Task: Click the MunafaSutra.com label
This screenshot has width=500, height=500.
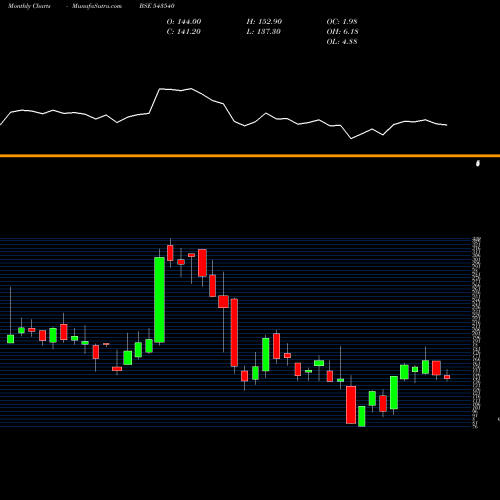Action: pos(97,6)
